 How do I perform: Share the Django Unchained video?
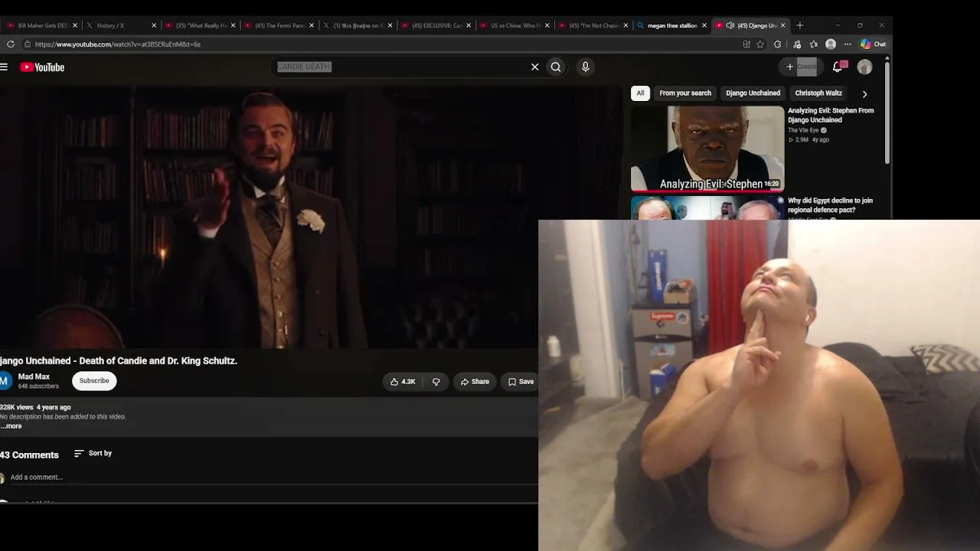pyautogui.click(x=475, y=382)
